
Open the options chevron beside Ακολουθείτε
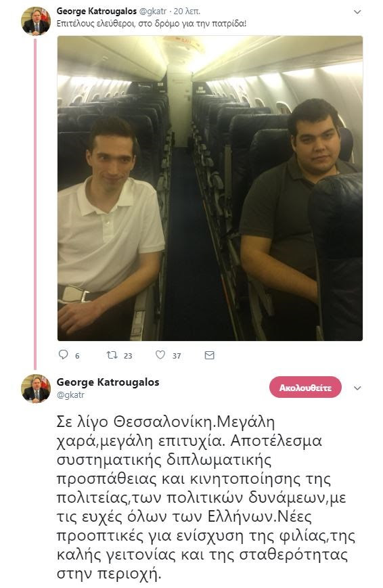point(357,388)
